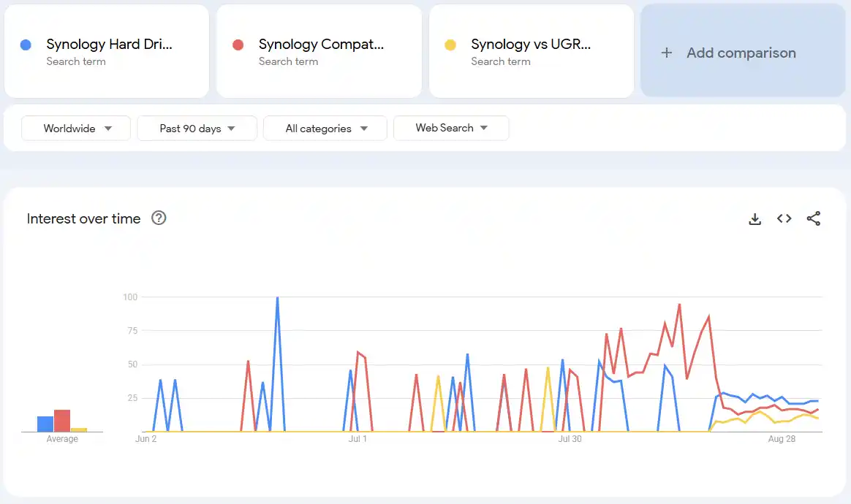Screen dimensions: 851x504
Task: Click the Jul 1 axis label
Action: click(358, 439)
